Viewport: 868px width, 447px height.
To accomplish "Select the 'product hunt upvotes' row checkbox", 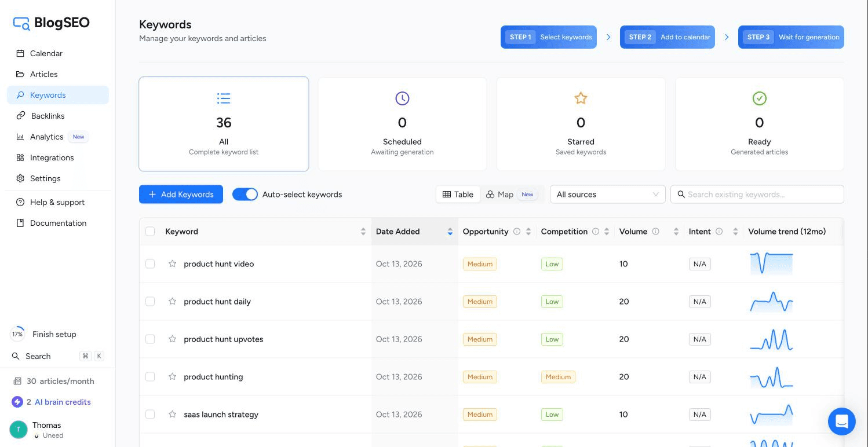I will pos(150,339).
